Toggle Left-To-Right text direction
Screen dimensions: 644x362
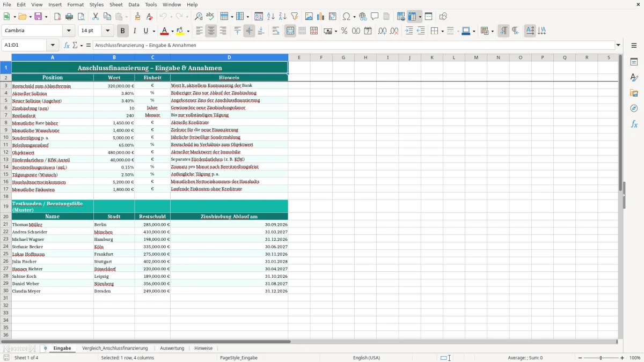click(503, 31)
